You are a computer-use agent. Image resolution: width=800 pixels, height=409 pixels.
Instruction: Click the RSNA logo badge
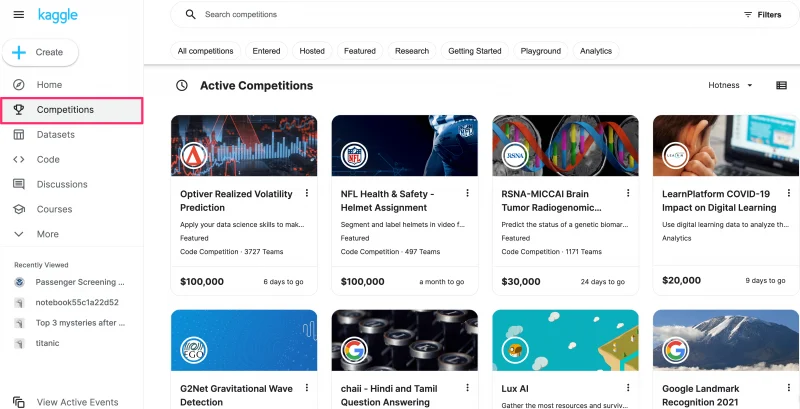click(515, 156)
